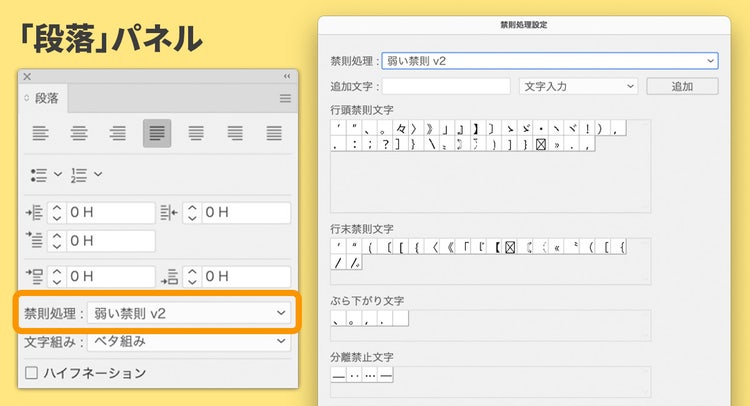Adjust the space before stepper arrows
The height and width of the screenshot is (406, 750).
tap(57, 276)
